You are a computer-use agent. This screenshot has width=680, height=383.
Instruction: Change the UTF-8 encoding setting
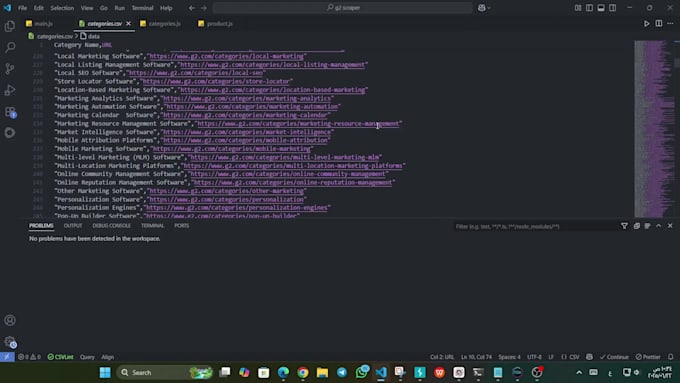[534, 357]
